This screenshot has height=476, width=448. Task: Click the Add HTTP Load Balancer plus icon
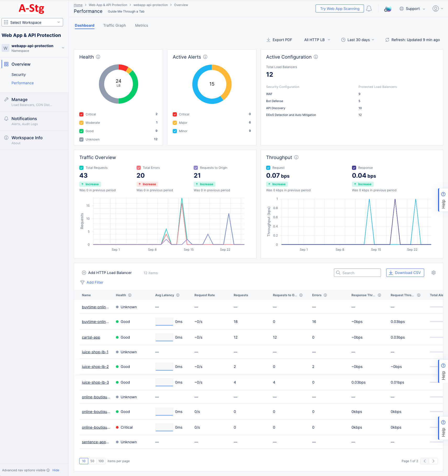pos(84,273)
